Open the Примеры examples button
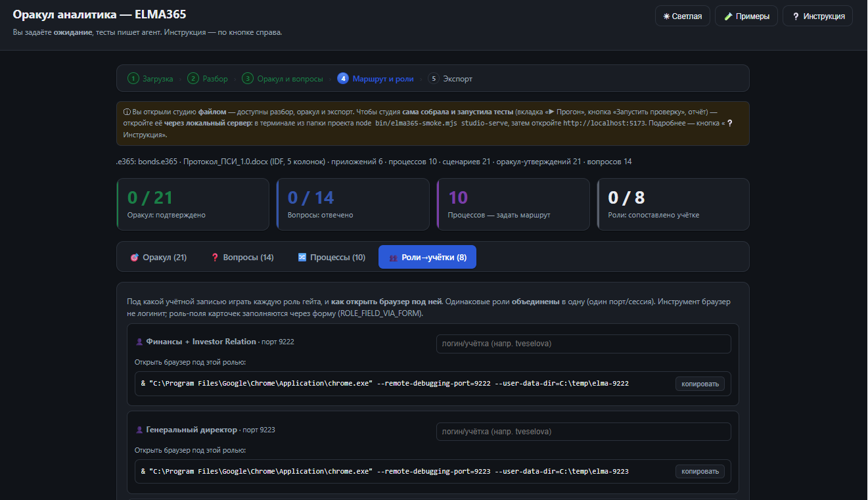Screen dimensions: 868x500 (x=746, y=16)
